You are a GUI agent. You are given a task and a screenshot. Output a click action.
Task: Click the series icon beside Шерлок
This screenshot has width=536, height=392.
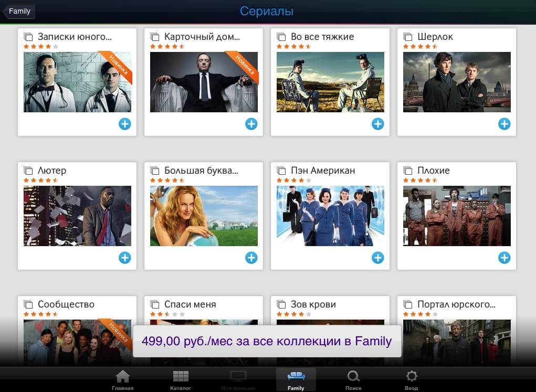(x=407, y=36)
